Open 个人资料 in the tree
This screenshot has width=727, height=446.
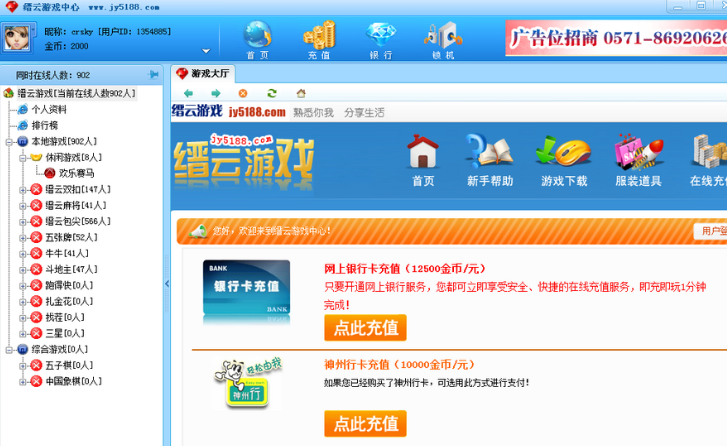point(49,109)
